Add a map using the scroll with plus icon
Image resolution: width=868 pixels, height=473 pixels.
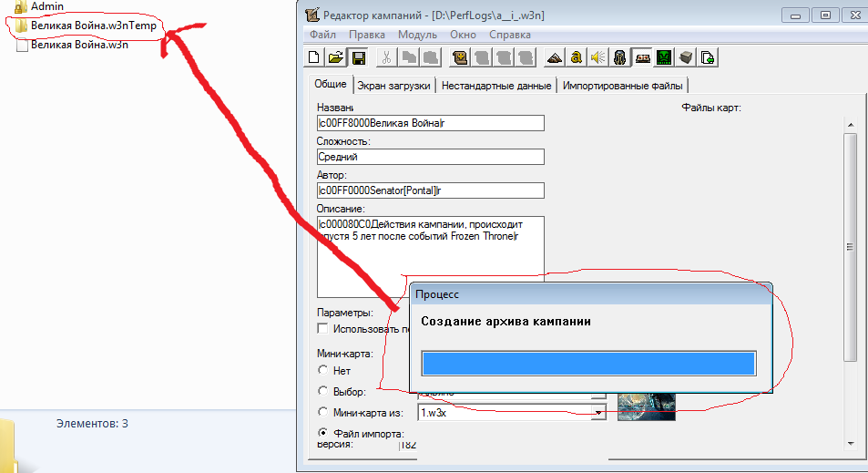click(459, 57)
